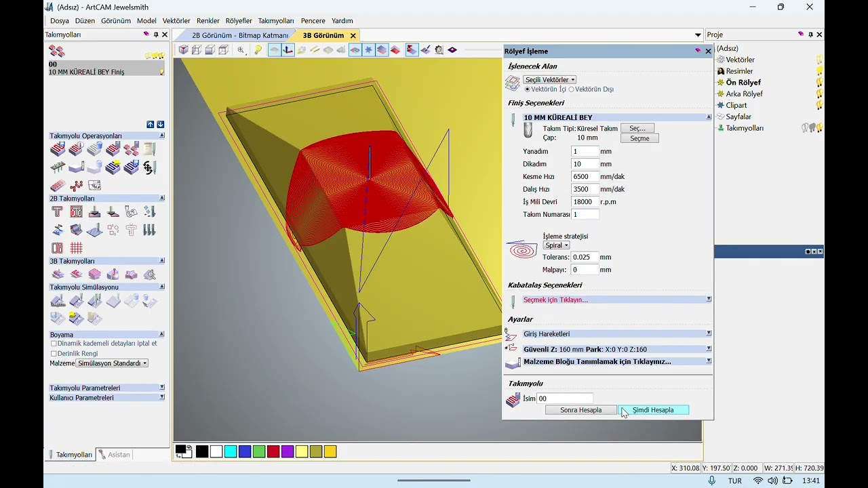
Task: Toggle light bulb beside Resimler in Proje
Action: tap(819, 71)
